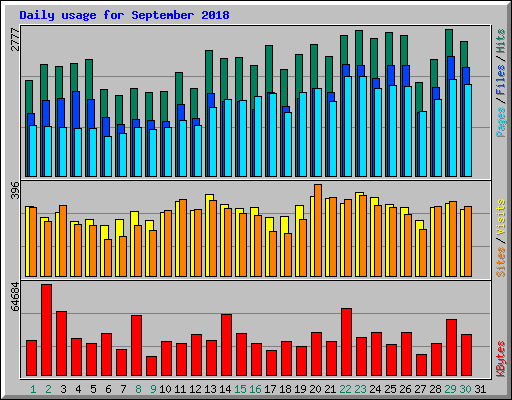Screen dimensions: 512x400
Task: Click the yellow 'Visits' legend label
Action: (501, 217)
